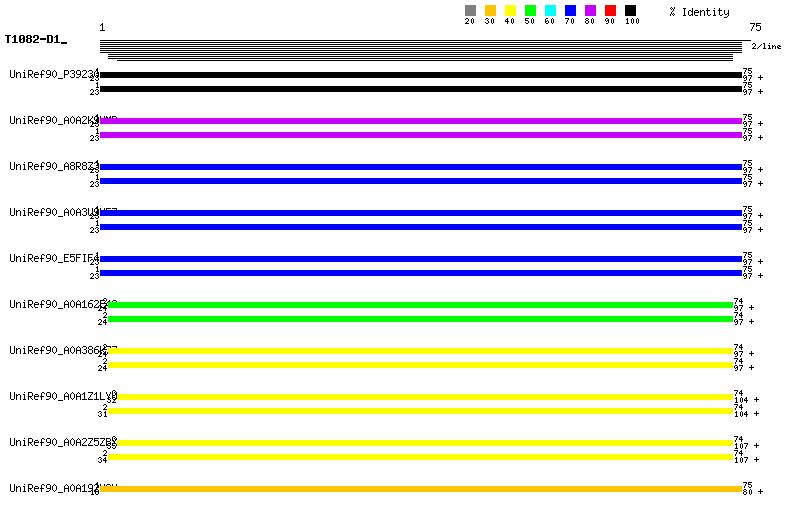Click the UniRef90_A8R8Z3 sequence label

53,166
